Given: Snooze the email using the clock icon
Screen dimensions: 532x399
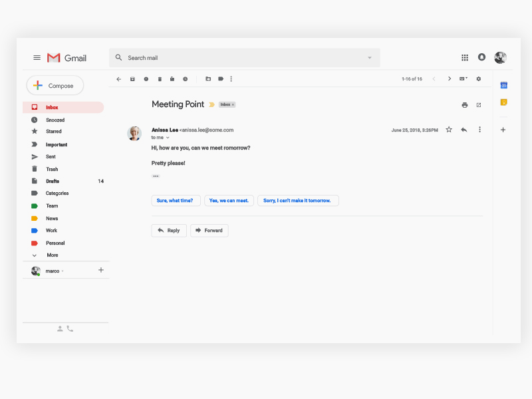Looking at the screenshot, I should click(x=185, y=78).
